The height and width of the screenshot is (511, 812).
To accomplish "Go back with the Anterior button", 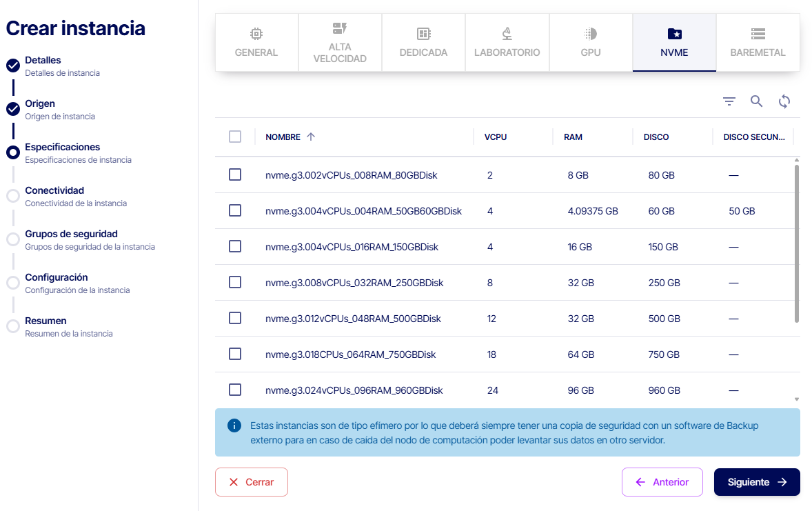I will coord(662,482).
